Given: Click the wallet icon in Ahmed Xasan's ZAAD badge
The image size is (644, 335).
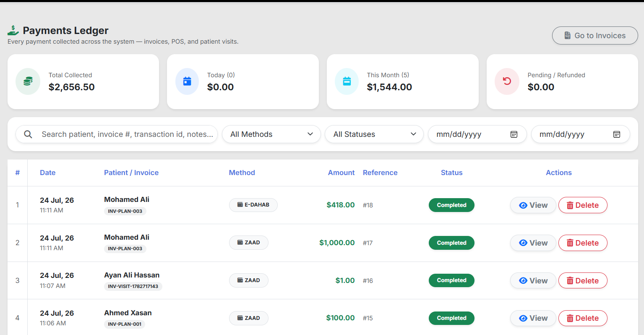Looking at the screenshot, I should [240, 318].
